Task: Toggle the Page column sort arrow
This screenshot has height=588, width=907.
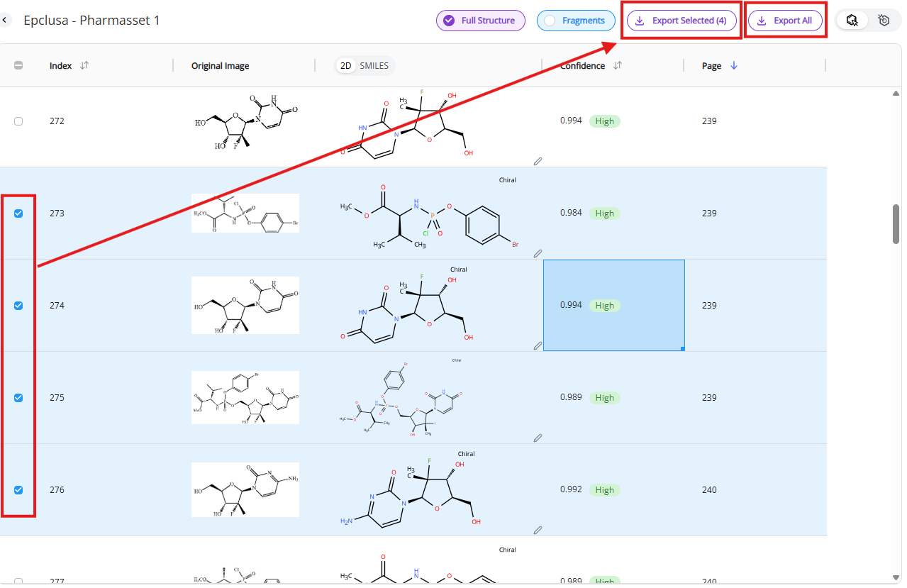Action: click(734, 65)
